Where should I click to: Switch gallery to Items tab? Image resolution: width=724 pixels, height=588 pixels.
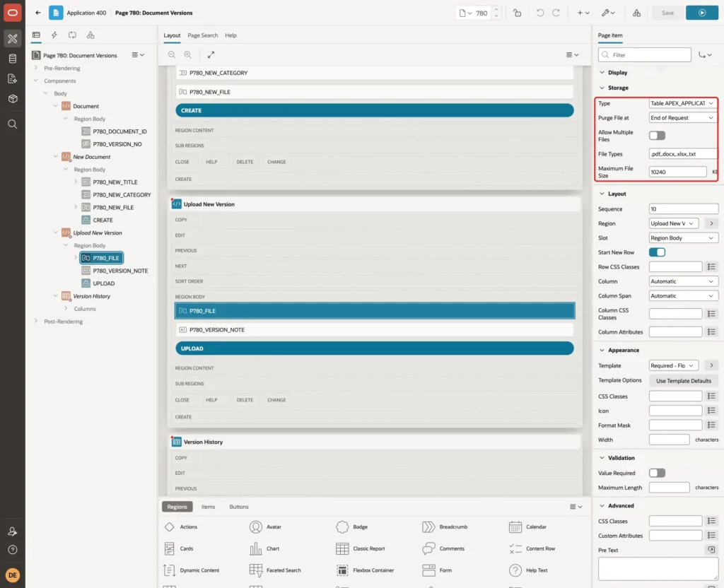click(209, 507)
